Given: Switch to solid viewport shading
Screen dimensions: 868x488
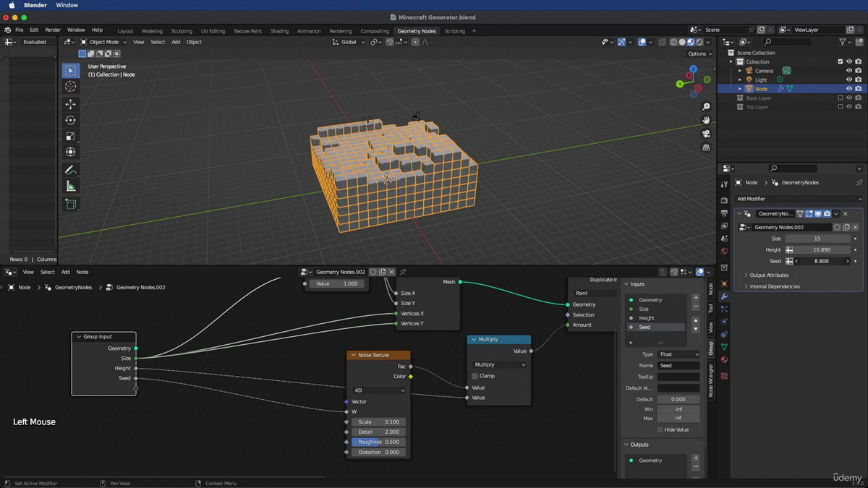Looking at the screenshot, I should point(682,42).
